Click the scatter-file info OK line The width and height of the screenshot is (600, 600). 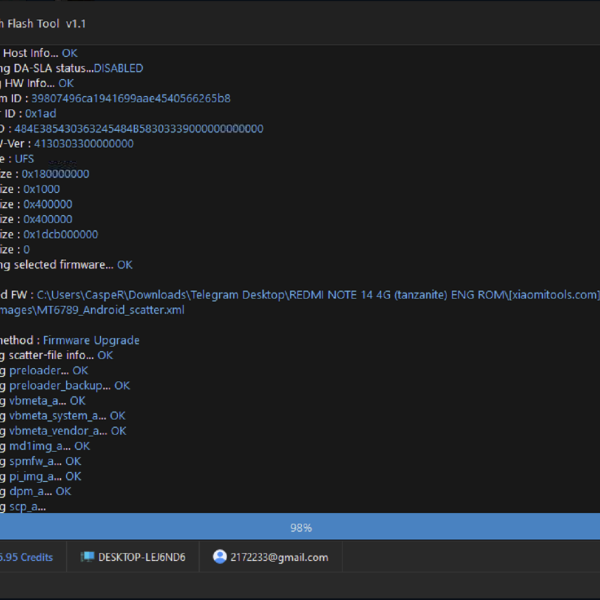point(57,355)
